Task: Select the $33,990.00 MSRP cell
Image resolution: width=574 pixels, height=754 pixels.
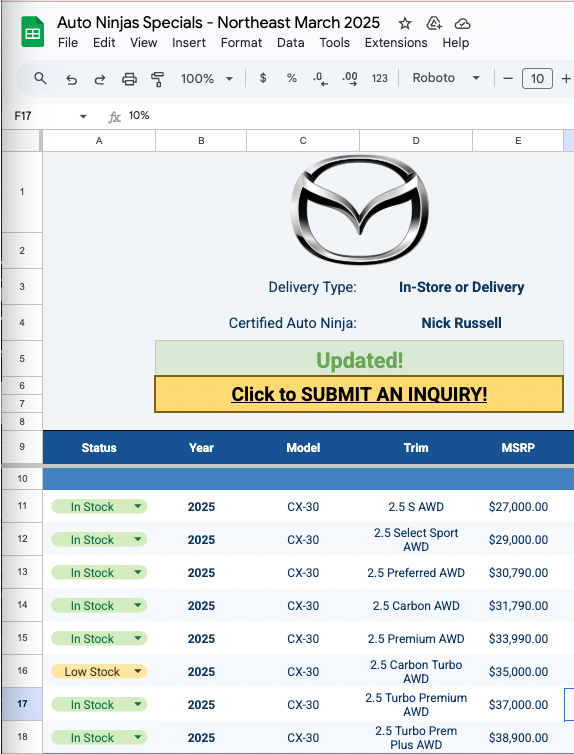Action: pyautogui.click(x=518, y=639)
